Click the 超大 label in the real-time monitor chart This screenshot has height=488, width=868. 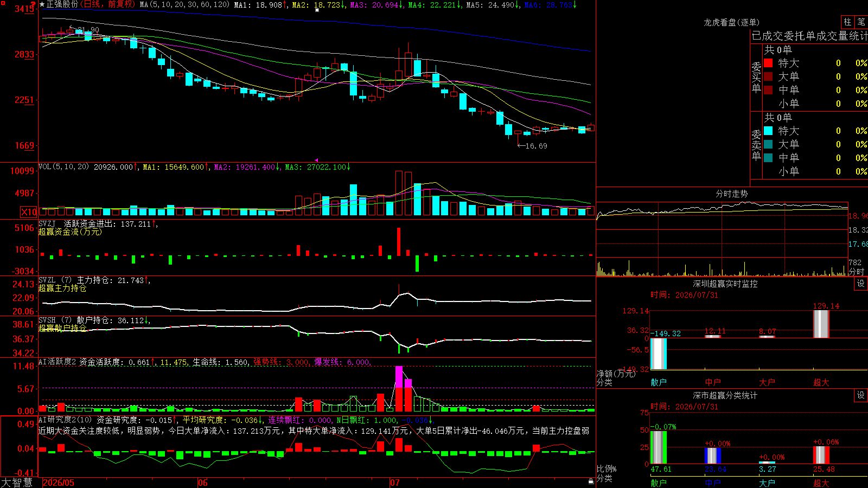(x=821, y=382)
